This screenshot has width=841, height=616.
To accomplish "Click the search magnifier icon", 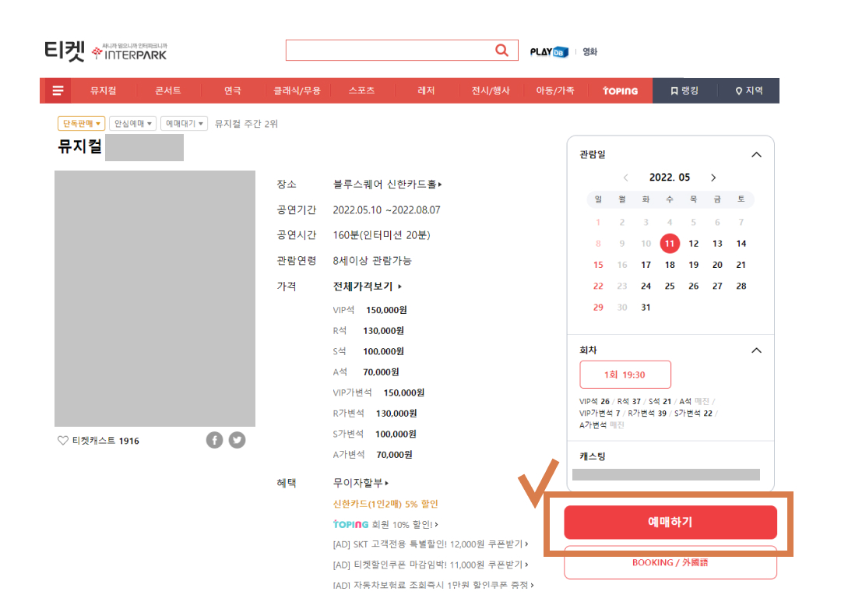I will [501, 49].
